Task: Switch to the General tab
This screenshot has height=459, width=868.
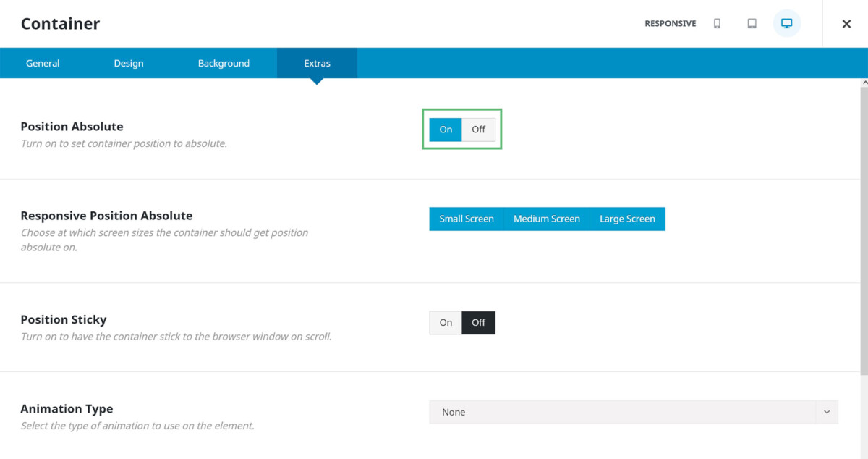Action: 42,63
